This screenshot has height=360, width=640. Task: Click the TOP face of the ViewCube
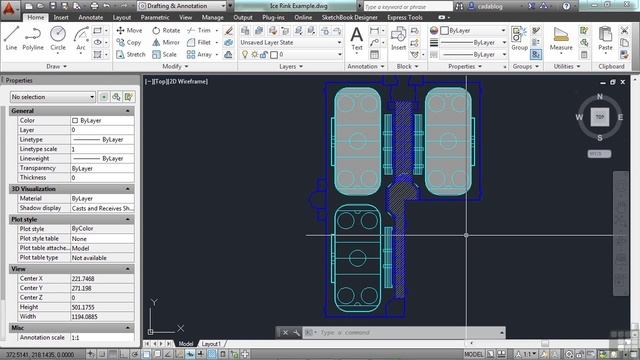600,117
